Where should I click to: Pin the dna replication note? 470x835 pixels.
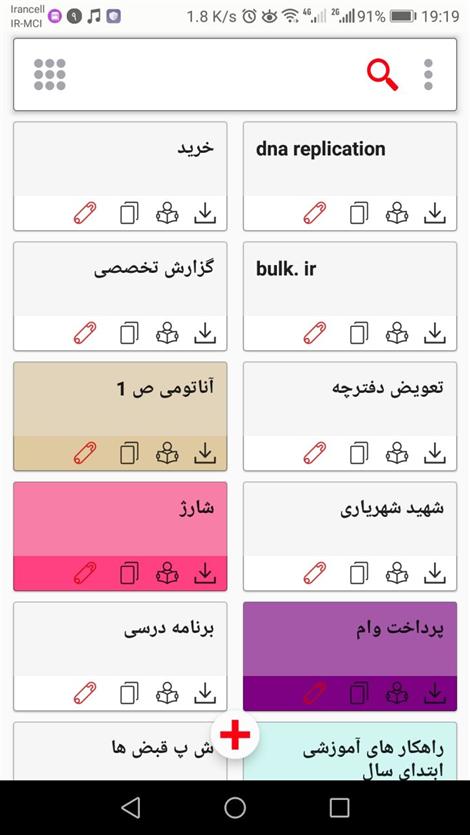click(315, 213)
